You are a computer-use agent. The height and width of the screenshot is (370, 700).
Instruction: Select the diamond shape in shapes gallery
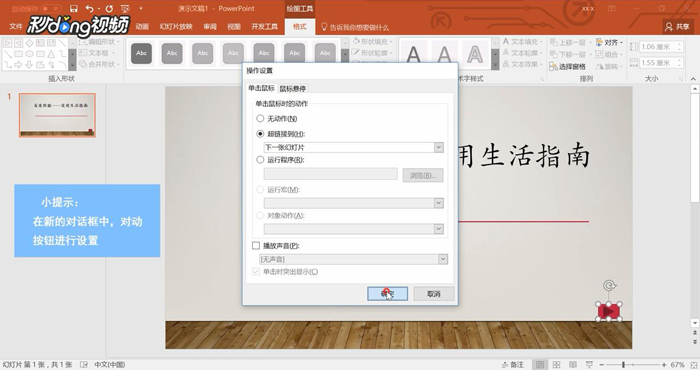pos(29,43)
